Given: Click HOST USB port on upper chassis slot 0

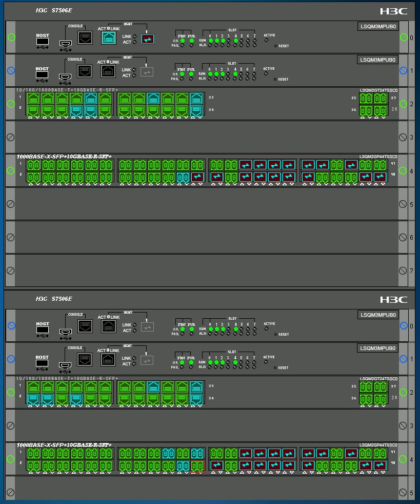Looking at the screenshot, I should pyautogui.click(x=43, y=41).
